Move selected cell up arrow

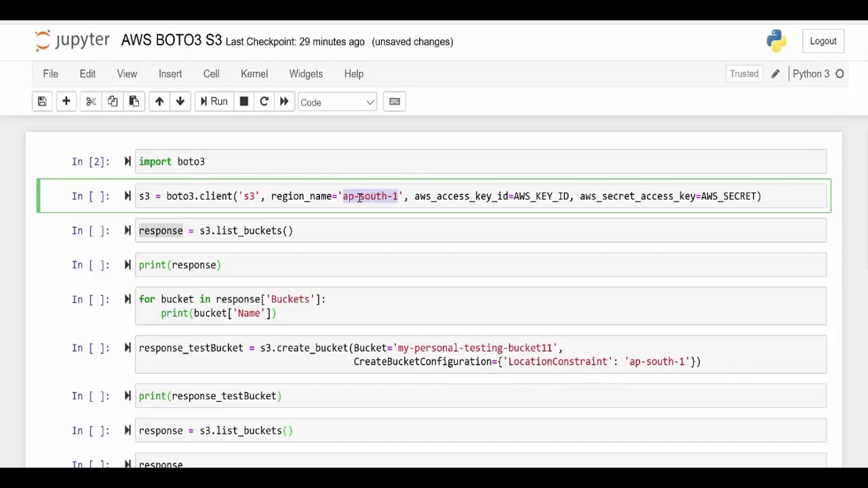click(159, 102)
